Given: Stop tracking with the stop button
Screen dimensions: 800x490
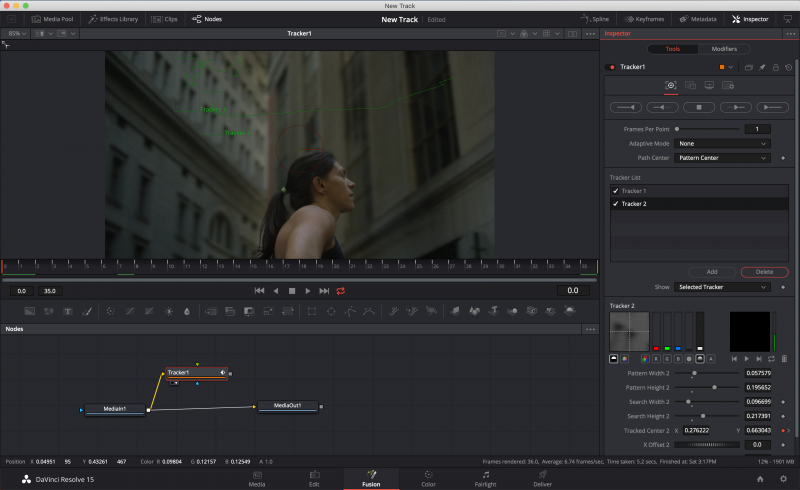Looking at the screenshot, I should (x=699, y=106).
